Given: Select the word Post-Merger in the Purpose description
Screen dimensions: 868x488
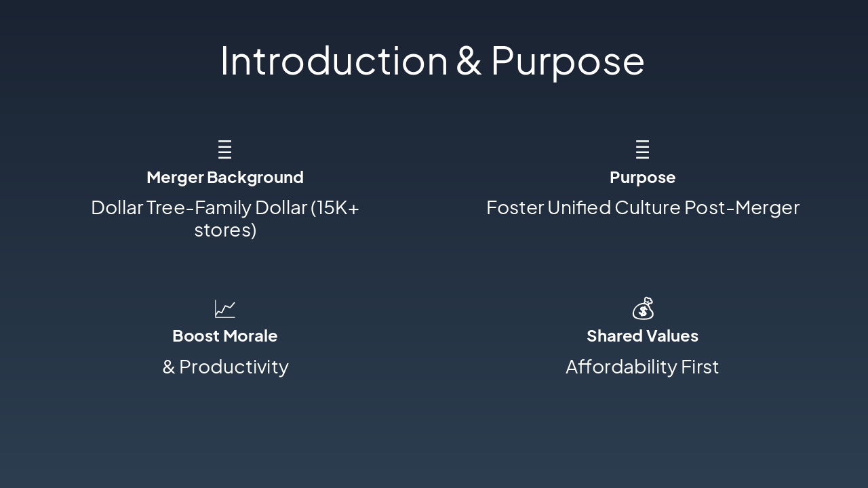Looking at the screenshot, I should 742,207.
